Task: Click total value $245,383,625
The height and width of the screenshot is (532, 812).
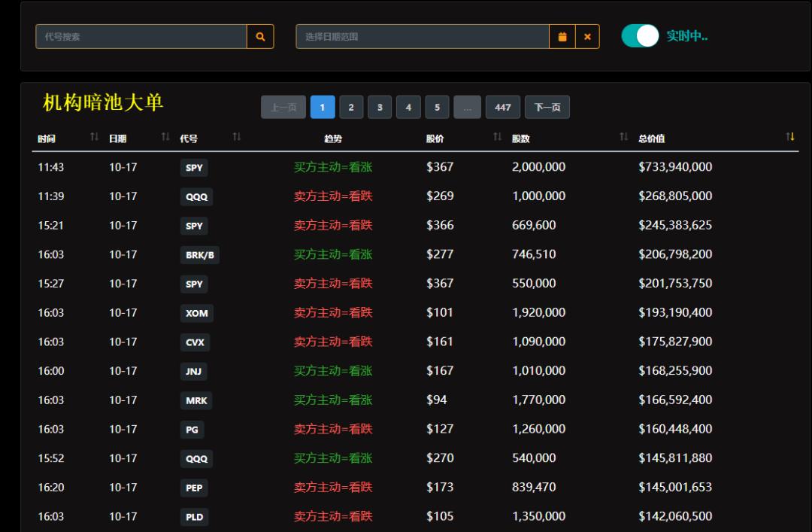Action: click(x=675, y=225)
